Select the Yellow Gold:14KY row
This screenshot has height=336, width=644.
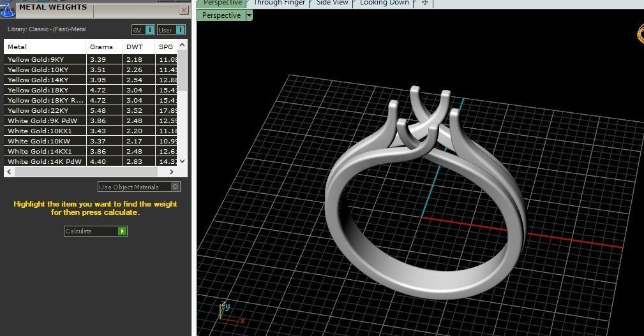(x=91, y=80)
